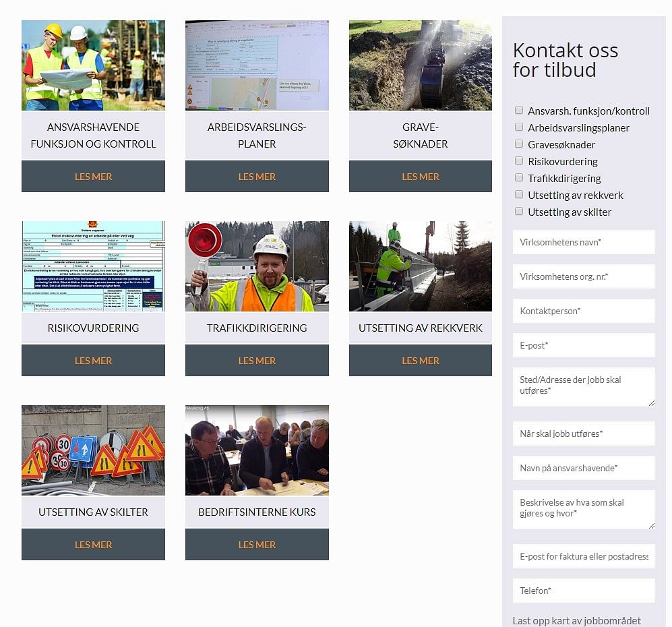Select the excavator trench photo
The height and width of the screenshot is (627, 672).
coord(421,65)
